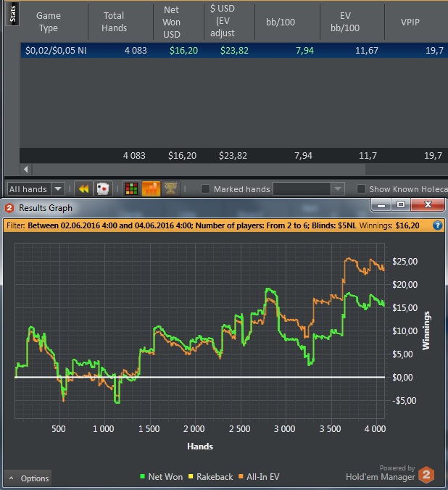Click the Hold'em Manager 2 orange hexagon logo

(426, 475)
